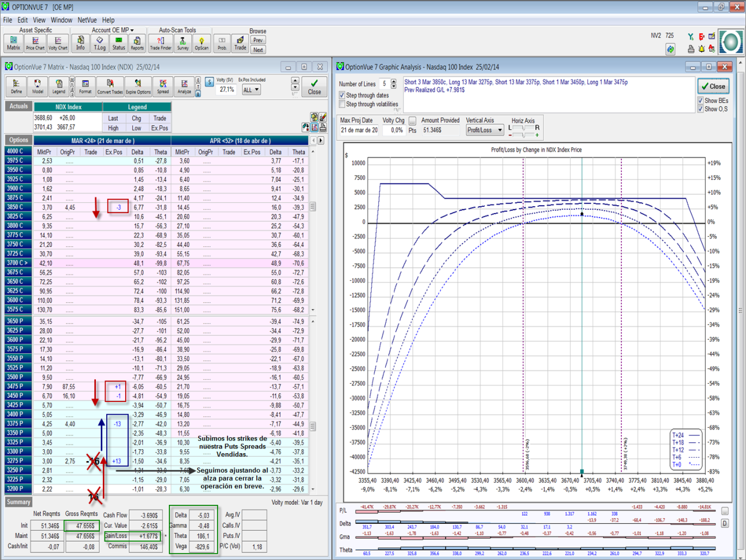
Task: Click the T.Log transaction log icon
Action: click(x=99, y=43)
